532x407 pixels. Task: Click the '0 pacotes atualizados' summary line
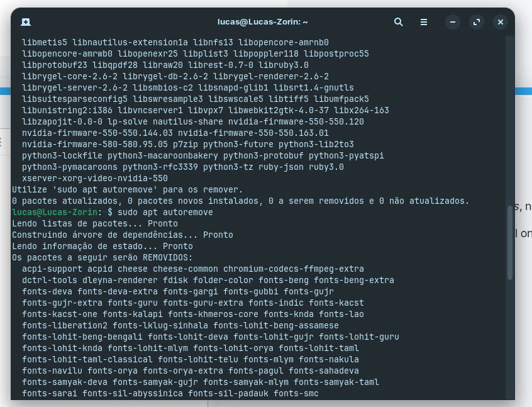pyautogui.click(x=240, y=201)
